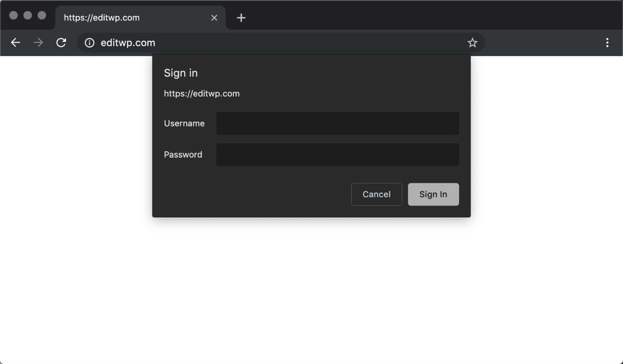Click the Sign in dialog title

tap(181, 73)
